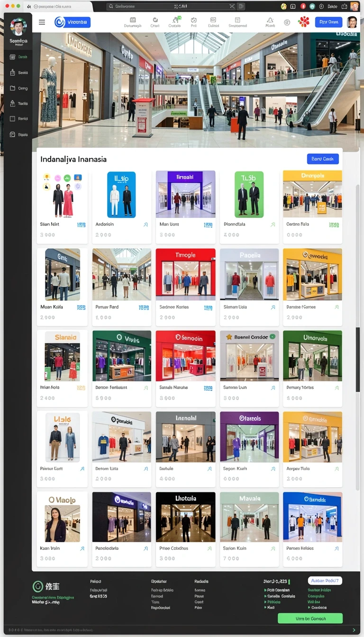
Task: Open the user avatar in the page header
Action: click(x=352, y=22)
